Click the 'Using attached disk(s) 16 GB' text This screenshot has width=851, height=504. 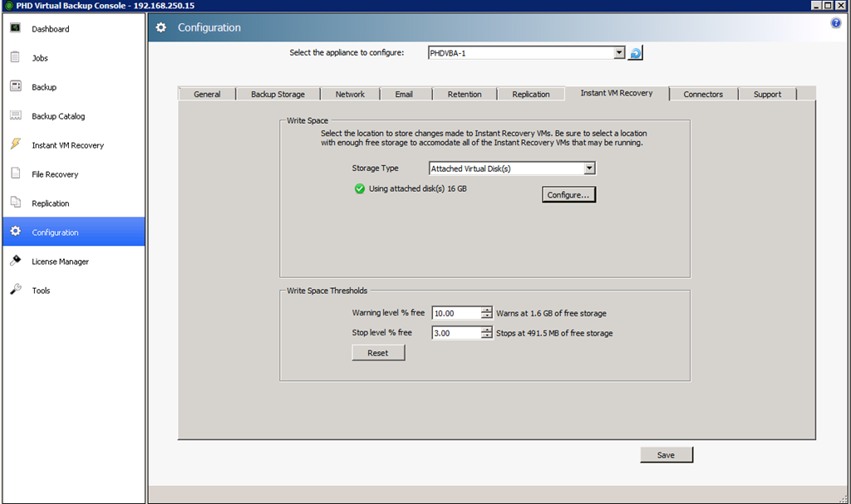(417, 188)
